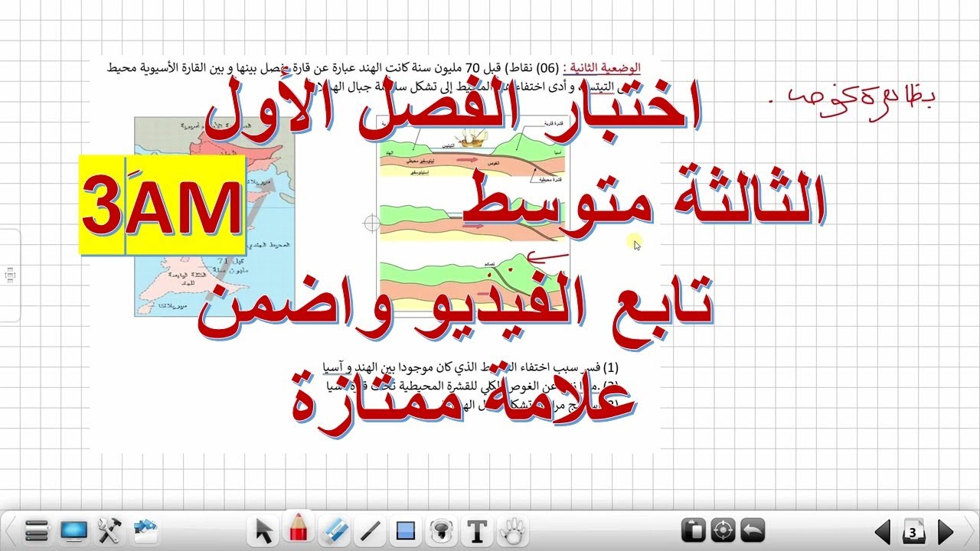Open the menu list icon in bottom toolbar
The height and width of the screenshot is (551, 980).
coord(36,530)
